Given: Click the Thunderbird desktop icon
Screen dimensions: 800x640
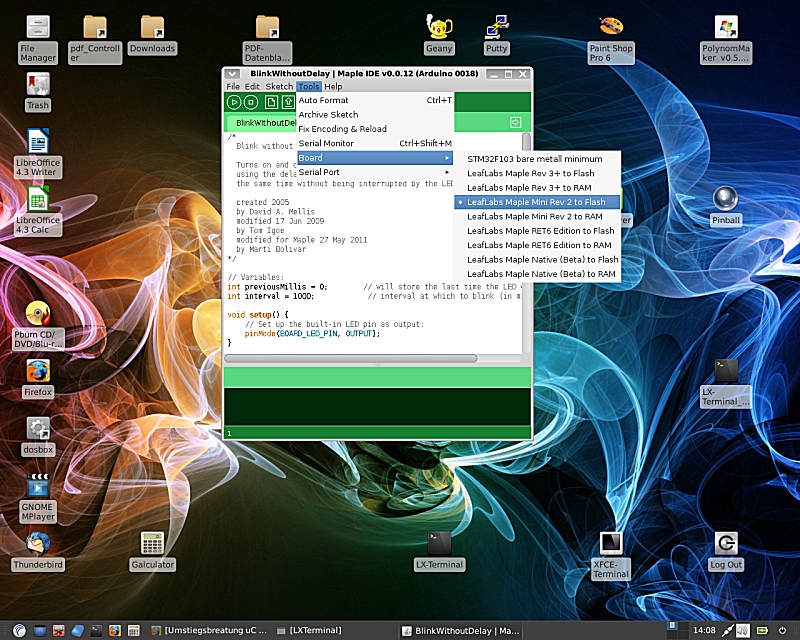Looking at the screenshot, I should (x=38, y=551).
